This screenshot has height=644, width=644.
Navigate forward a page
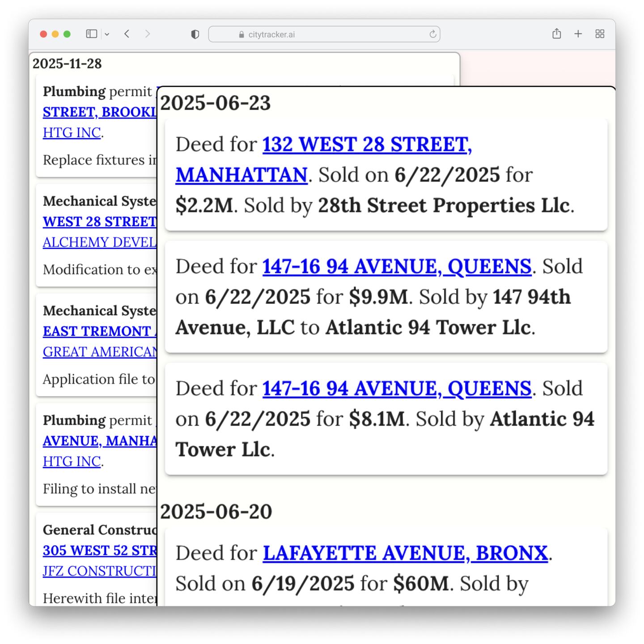(148, 34)
